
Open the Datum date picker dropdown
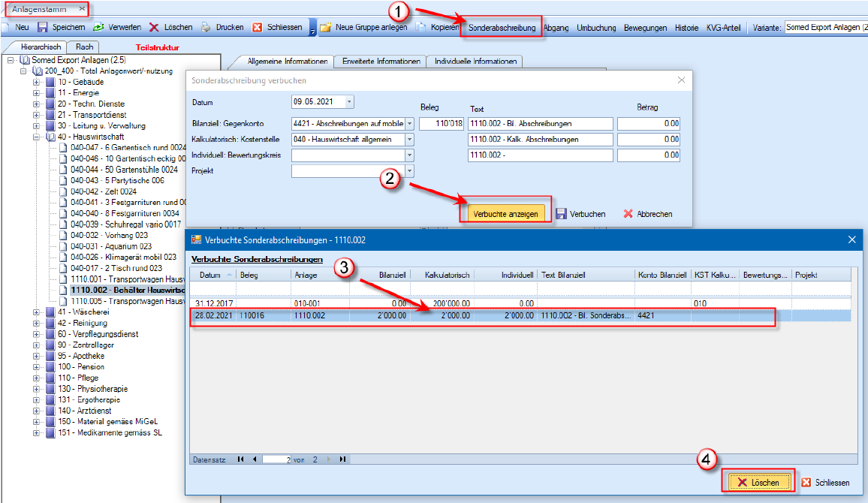coord(349,102)
